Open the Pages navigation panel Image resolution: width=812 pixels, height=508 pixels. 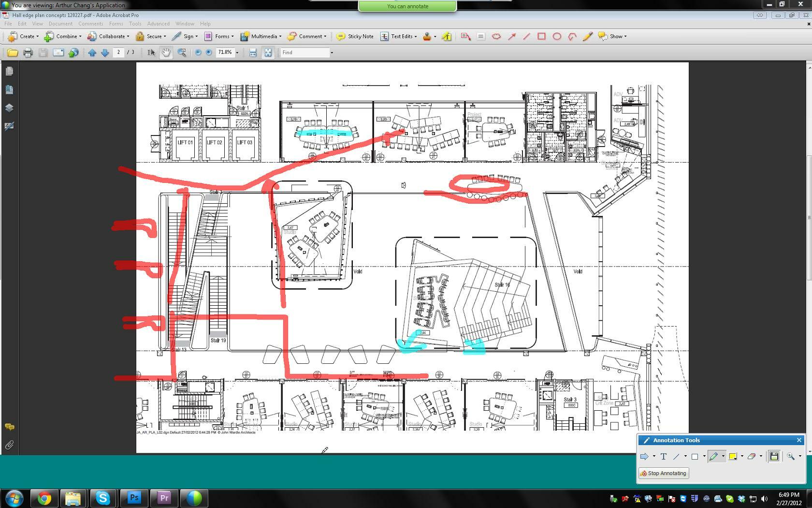pos(9,71)
